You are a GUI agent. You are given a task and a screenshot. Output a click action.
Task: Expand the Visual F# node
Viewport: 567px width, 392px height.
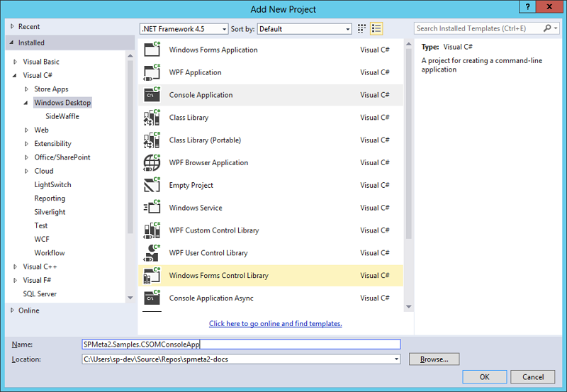click(15, 280)
